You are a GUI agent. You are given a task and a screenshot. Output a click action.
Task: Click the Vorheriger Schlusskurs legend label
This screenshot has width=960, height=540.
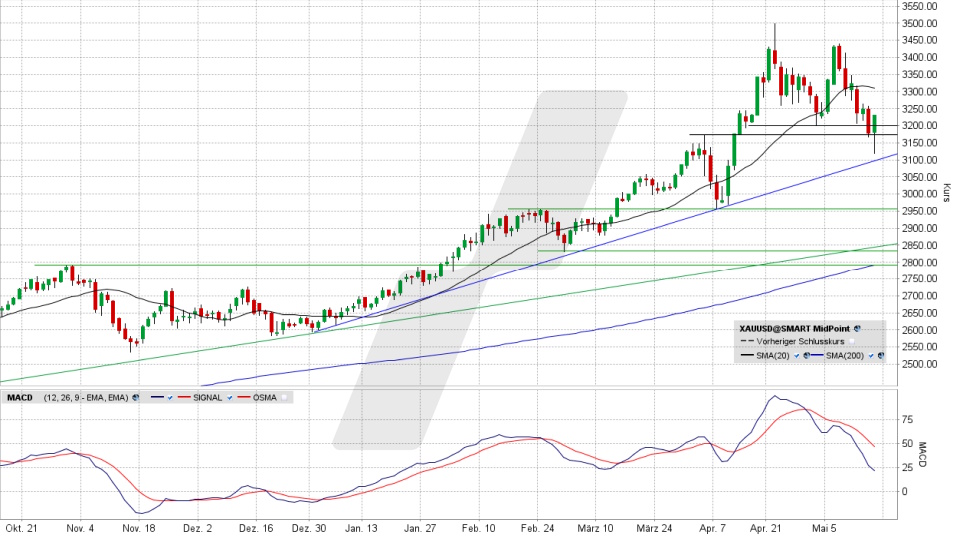coord(800,341)
